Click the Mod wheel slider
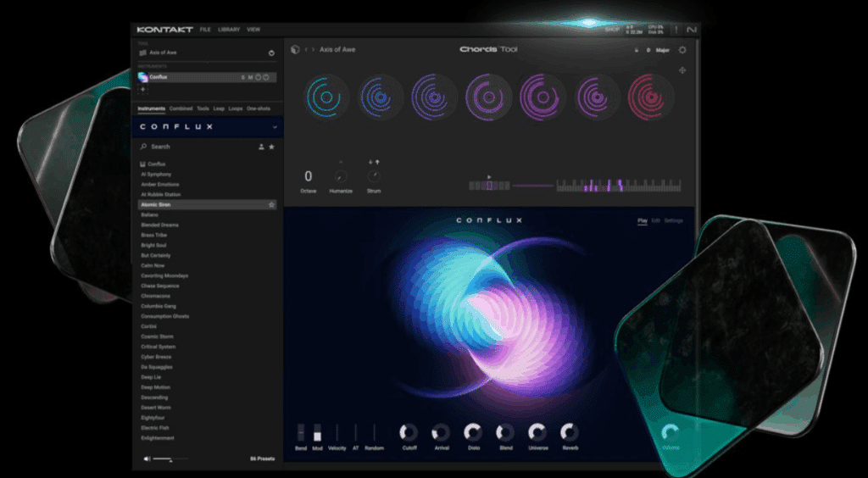Image resolution: width=868 pixels, height=478 pixels. [317, 432]
